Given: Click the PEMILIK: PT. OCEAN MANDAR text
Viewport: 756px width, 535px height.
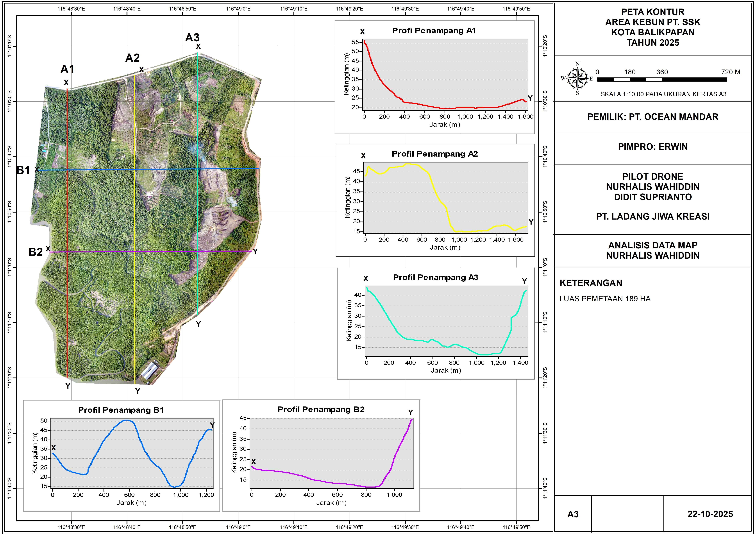Looking at the screenshot, I should 653,117.
